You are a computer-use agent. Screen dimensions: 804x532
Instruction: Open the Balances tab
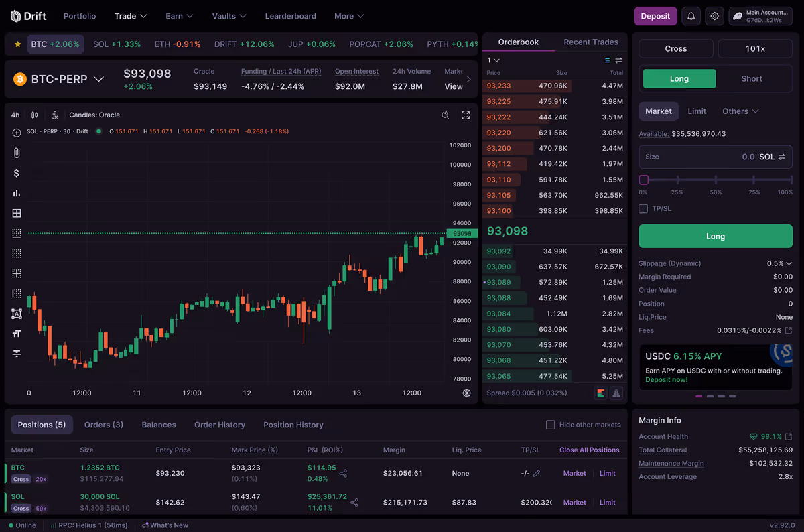coord(159,425)
